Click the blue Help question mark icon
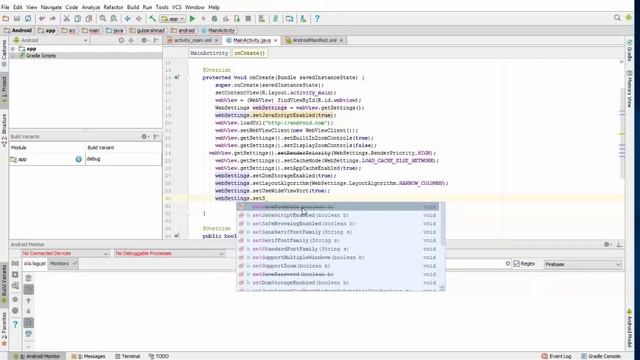640x360 pixels. coord(317,19)
